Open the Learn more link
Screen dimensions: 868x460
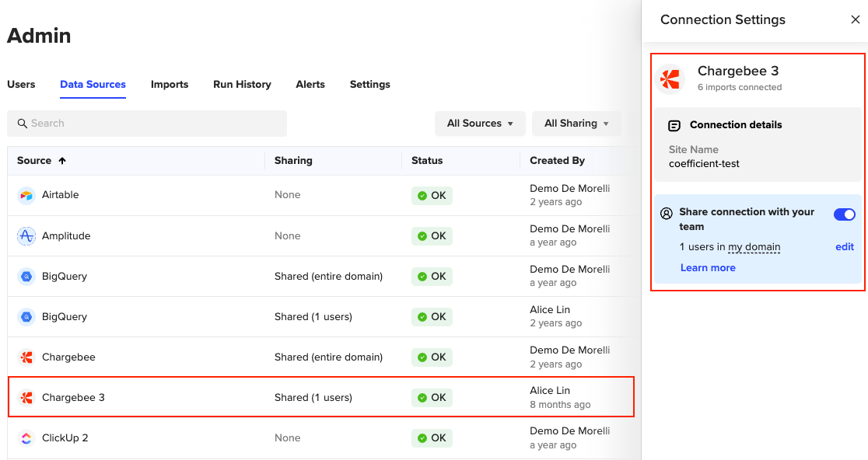point(708,268)
